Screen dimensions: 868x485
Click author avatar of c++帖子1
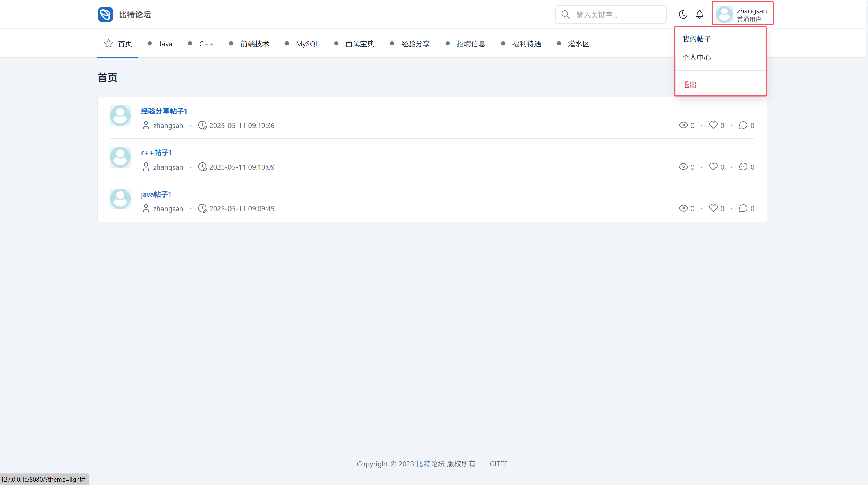pyautogui.click(x=120, y=157)
